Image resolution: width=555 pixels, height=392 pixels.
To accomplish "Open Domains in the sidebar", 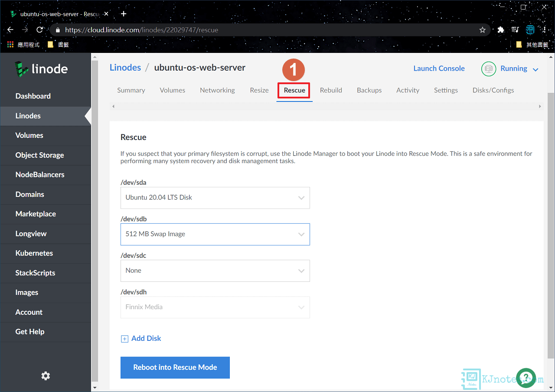I will click(x=46, y=194).
